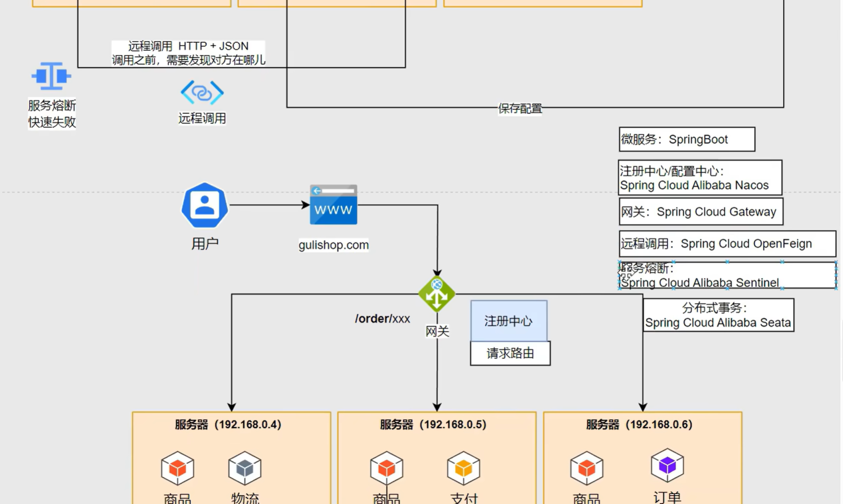The width and height of the screenshot is (843, 504).
Task: Click the 服务熔断 快速失败 label
Action: point(52,113)
